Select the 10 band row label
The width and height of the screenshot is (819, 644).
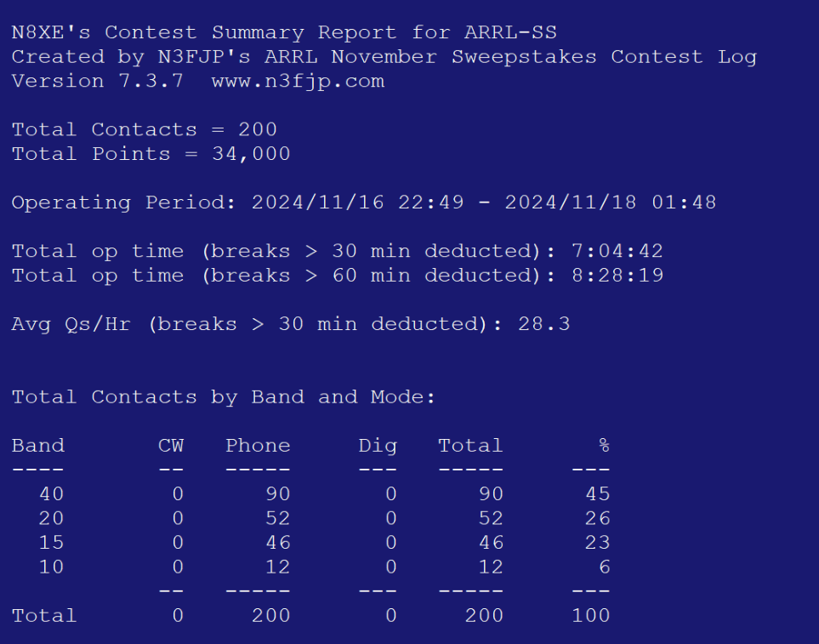pyautogui.click(x=51, y=567)
